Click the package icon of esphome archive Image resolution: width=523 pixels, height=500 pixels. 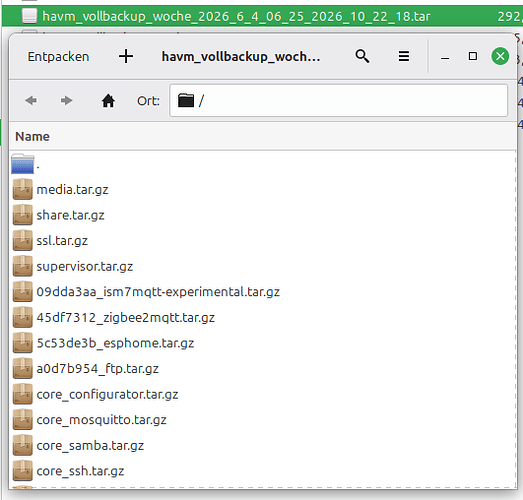(x=23, y=343)
